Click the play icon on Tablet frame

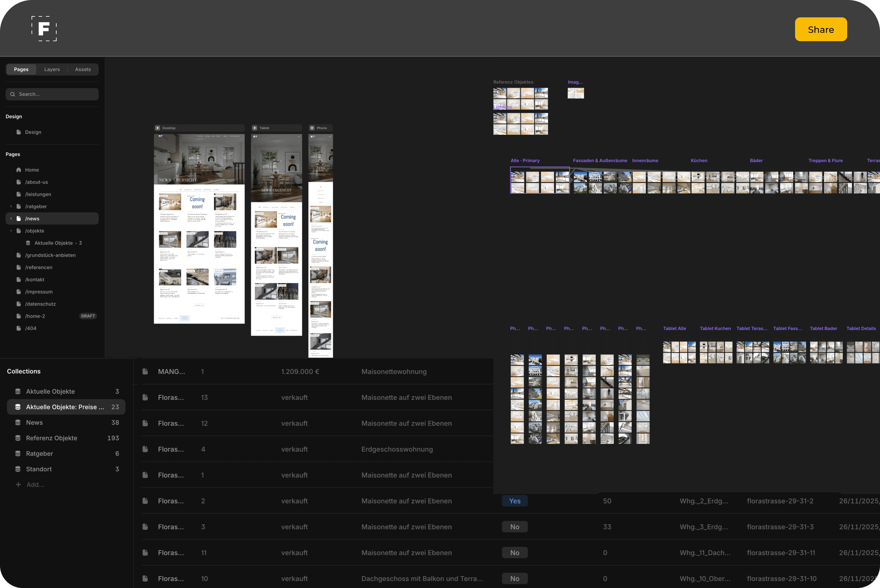[255, 128]
